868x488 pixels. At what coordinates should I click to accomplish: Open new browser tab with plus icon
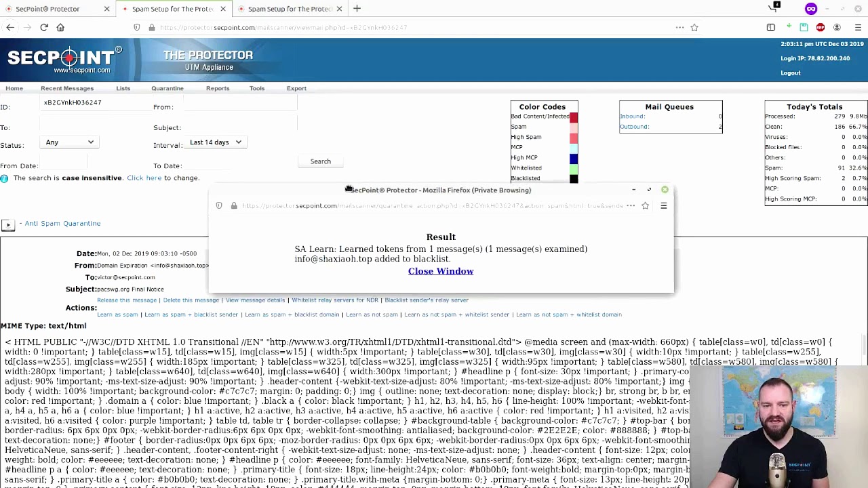tap(357, 9)
